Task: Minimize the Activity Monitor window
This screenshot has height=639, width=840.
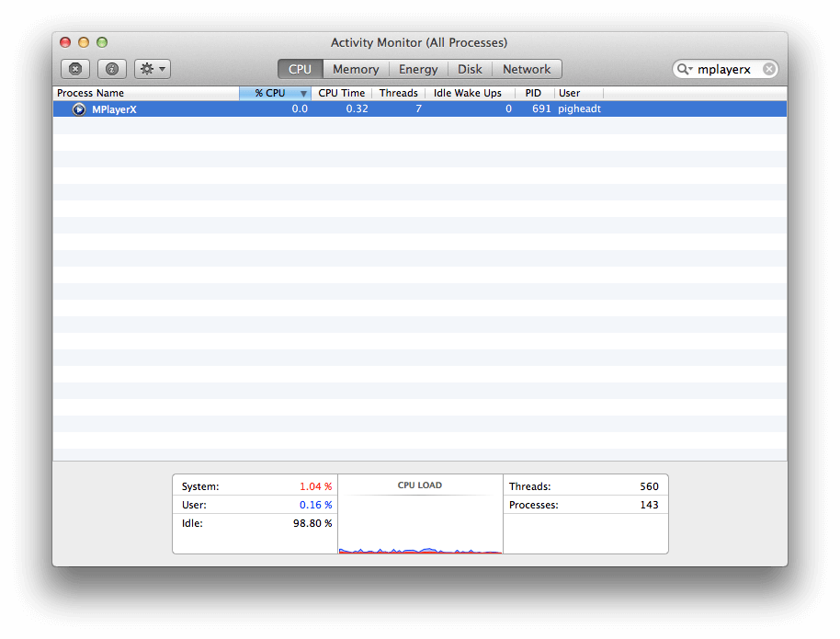Action: (84, 42)
